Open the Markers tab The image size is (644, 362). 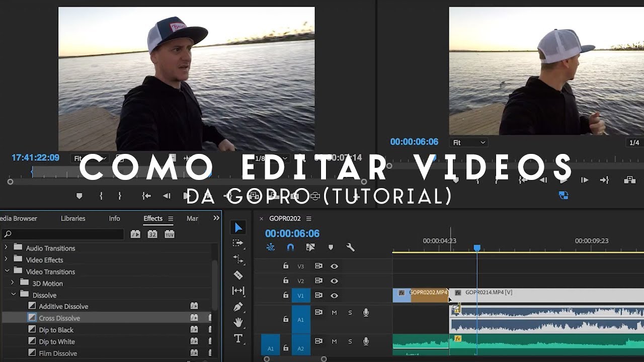pos(192,218)
